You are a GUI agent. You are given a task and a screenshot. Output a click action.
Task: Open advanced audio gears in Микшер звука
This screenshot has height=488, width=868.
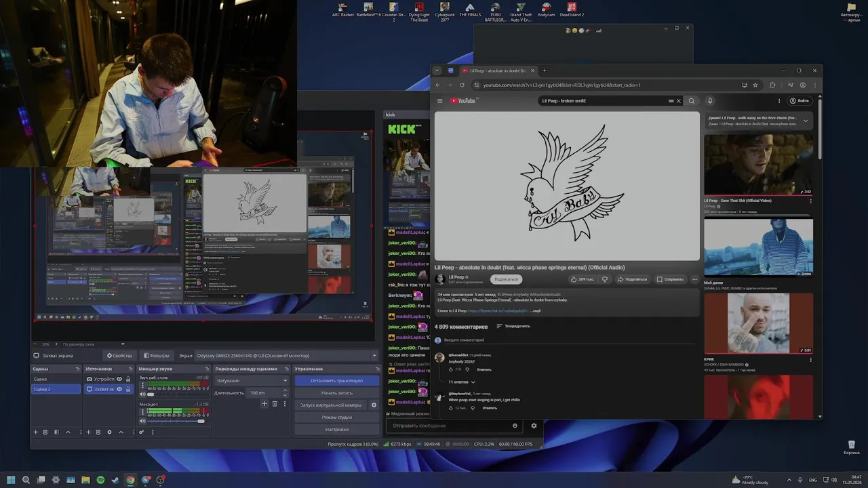click(x=141, y=432)
